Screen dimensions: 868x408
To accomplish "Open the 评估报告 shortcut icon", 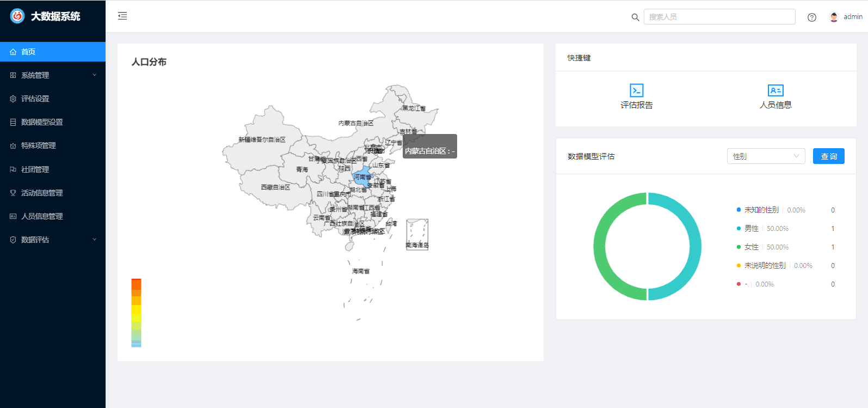I will click(636, 90).
